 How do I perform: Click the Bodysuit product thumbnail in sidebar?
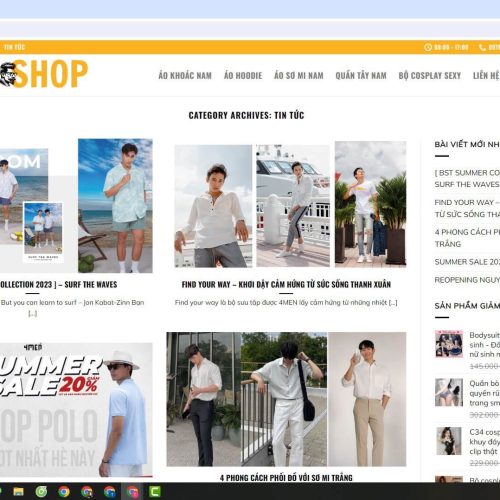click(449, 344)
